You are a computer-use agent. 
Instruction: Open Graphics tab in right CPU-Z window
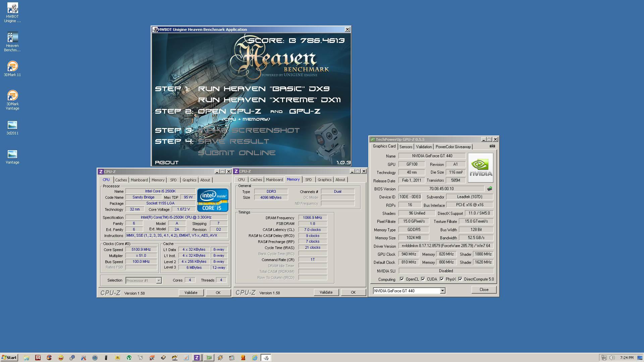[x=324, y=180]
